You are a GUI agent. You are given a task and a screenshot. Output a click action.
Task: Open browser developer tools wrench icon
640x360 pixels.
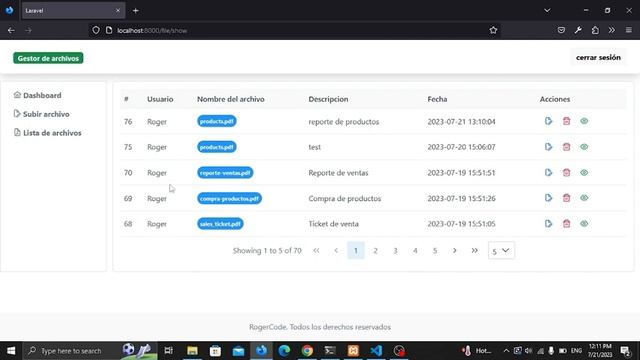coord(578,30)
